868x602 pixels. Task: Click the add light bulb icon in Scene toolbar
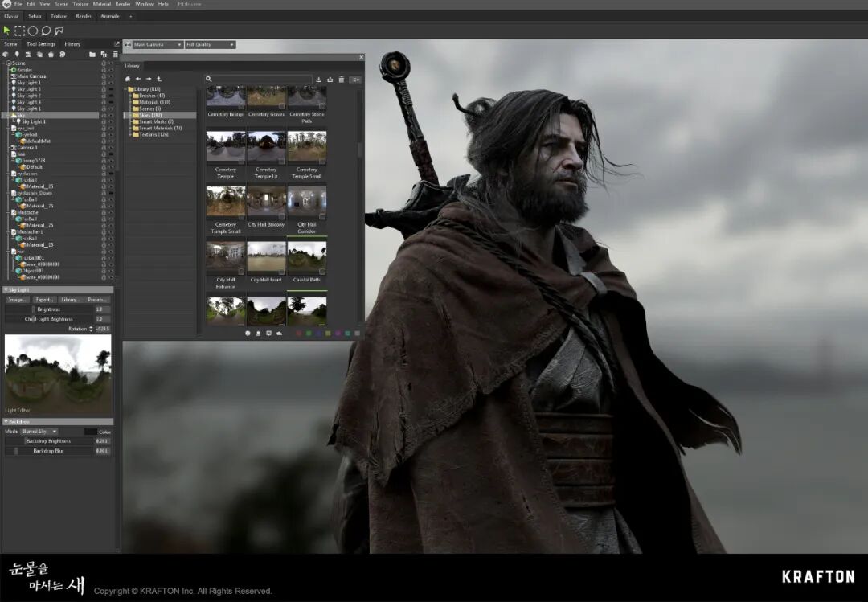(17, 55)
